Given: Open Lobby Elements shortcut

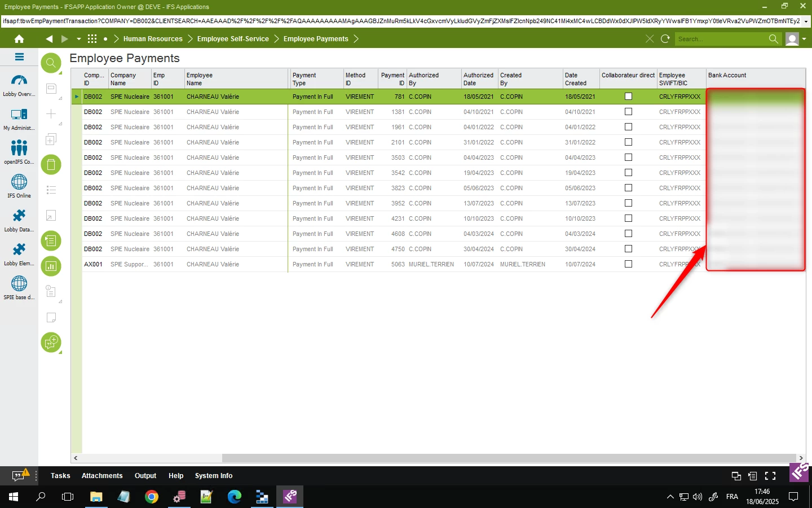Looking at the screenshot, I should [19, 255].
